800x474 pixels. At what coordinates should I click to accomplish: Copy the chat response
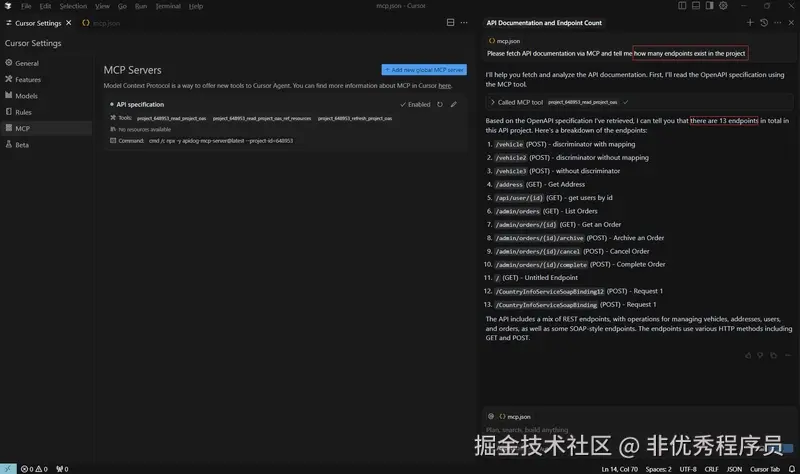click(773, 355)
